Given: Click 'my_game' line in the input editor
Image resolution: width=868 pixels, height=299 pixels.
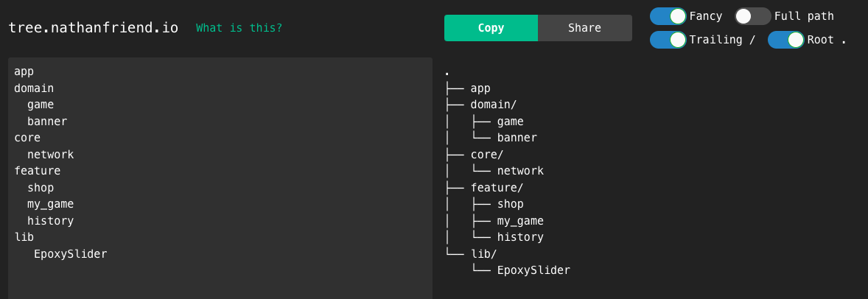Looking at the screenshot, I should [50, 204].
